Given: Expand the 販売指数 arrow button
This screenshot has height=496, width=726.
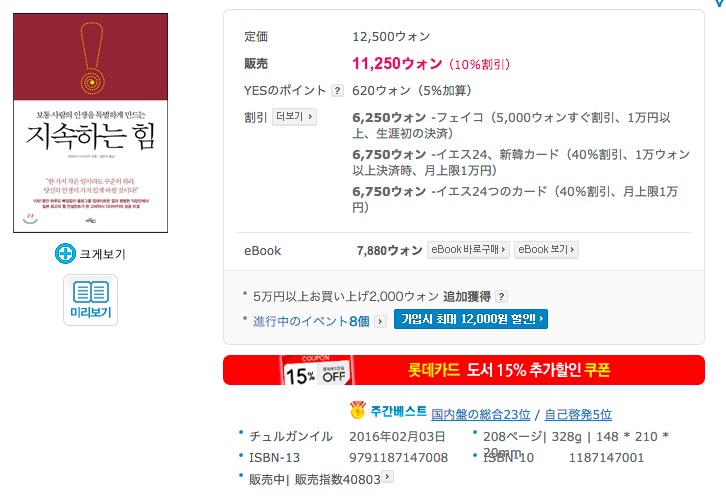Looking at the screenshot, I should pyautogui.click(x=388, y=477).
